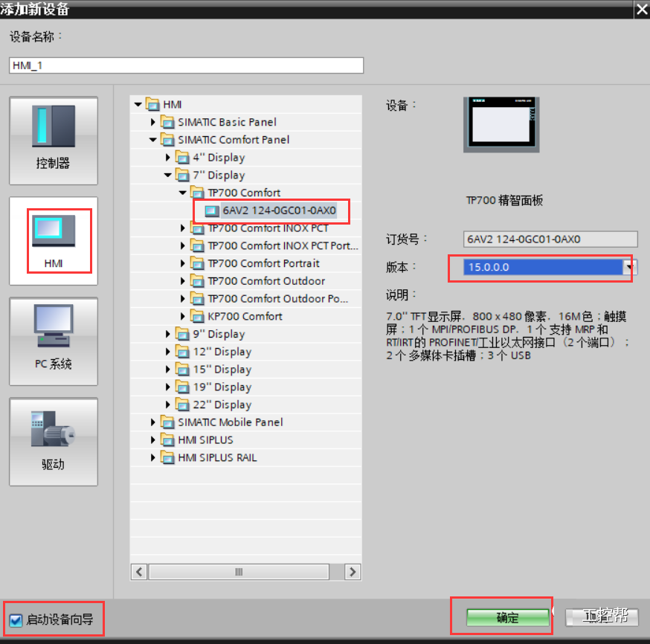Image resolution: width=650 pixels, height=644 pixels.
Task: Select 'TP700 Comfort Portrait' tree row
Action: [x=264, y=263]
